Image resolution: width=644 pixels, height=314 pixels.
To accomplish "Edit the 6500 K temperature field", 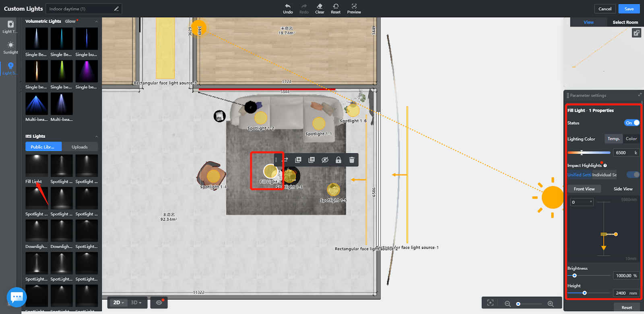I will (626, 153).
